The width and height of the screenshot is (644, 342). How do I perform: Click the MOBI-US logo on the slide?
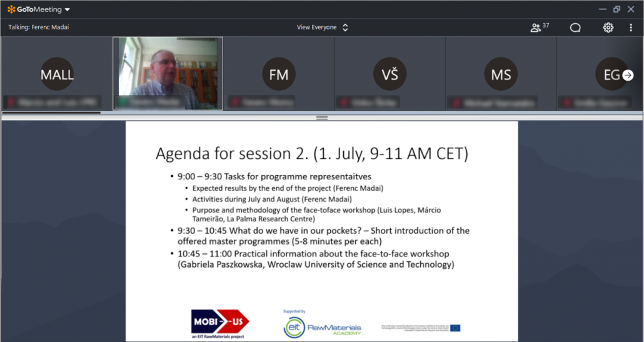220,322
